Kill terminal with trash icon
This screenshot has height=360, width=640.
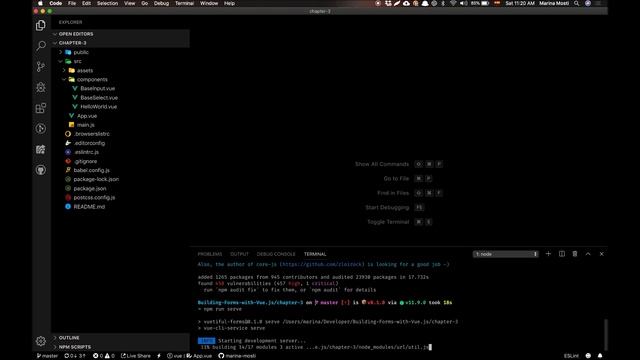[x=575, y=254]
